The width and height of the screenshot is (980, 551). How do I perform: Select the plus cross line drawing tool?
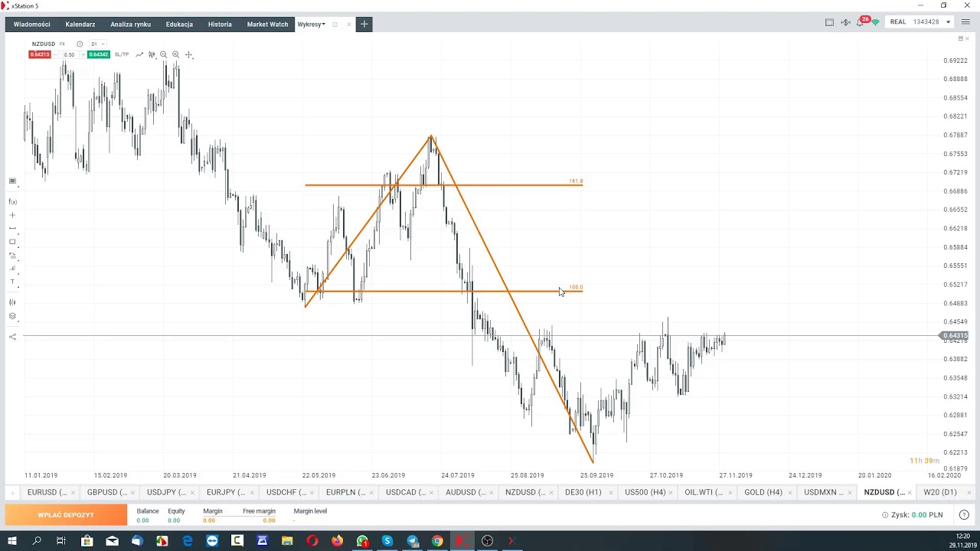pos(12,216)
